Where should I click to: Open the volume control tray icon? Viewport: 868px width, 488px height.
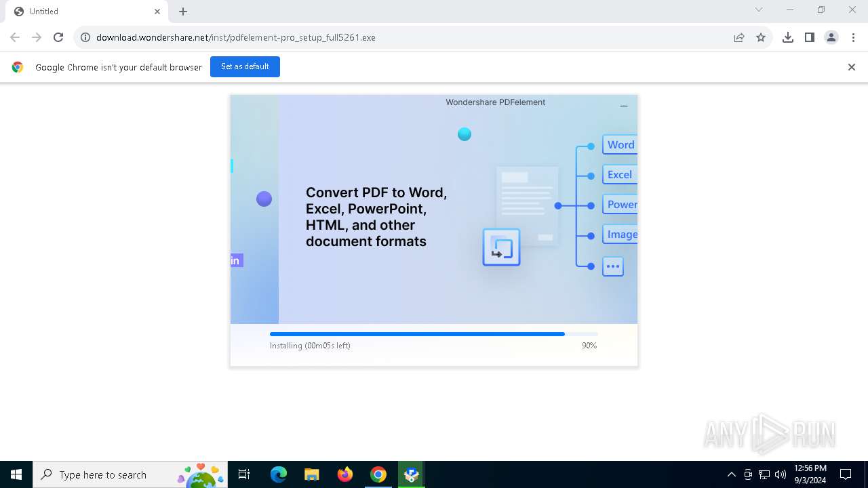click(x=781, y=474)
